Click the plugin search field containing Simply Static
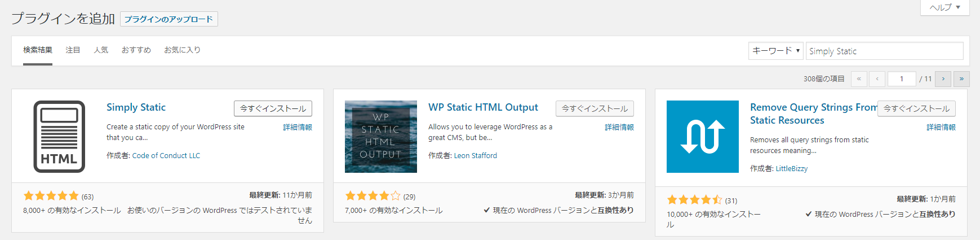This screenshot has height=240, width=980. point(884,51)
